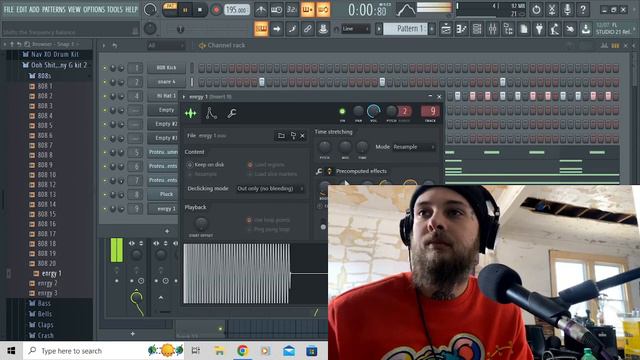Click the sample waveform preview

pyautogui.click(x=255, y=273)
